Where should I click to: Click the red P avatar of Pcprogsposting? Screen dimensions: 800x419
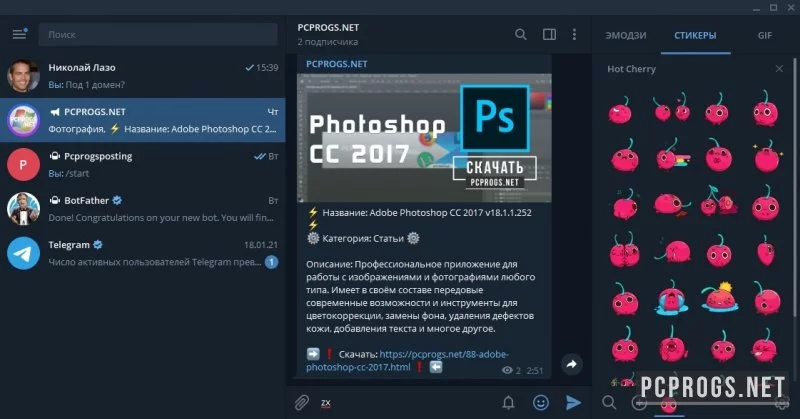point(23,165)
